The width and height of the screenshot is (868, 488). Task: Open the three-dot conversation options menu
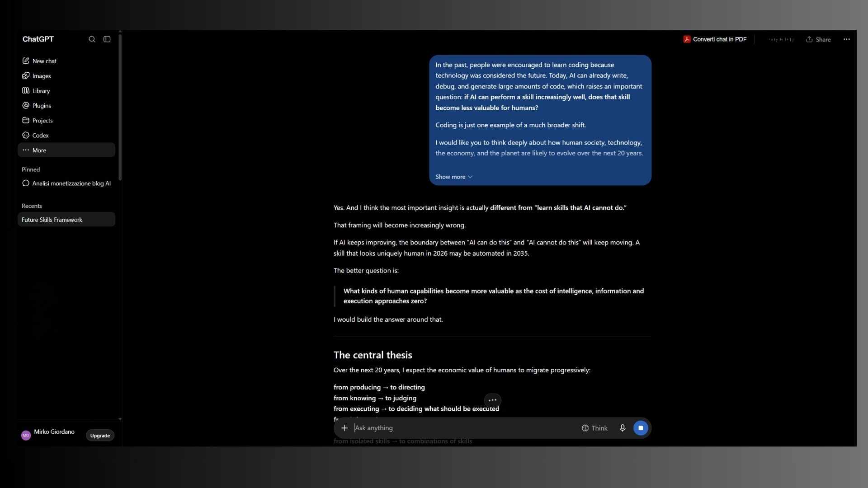[x=847, y=39]
